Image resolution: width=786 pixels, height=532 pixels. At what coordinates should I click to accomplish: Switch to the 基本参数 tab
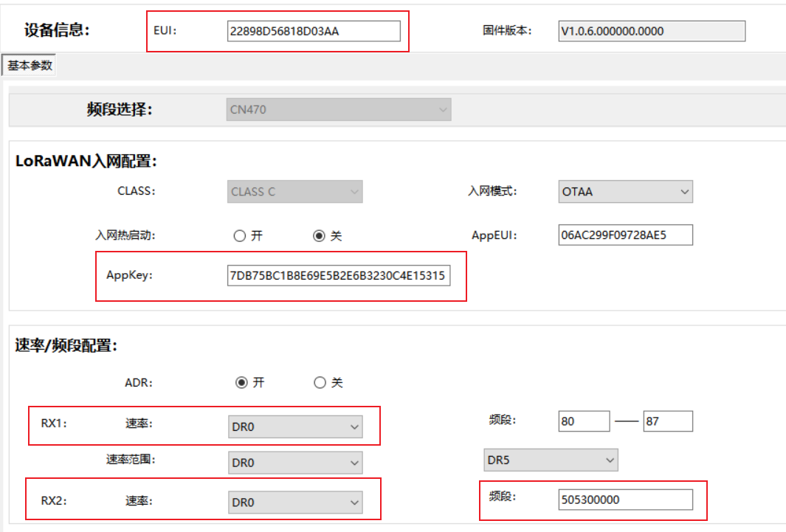[x=29, y=65]
